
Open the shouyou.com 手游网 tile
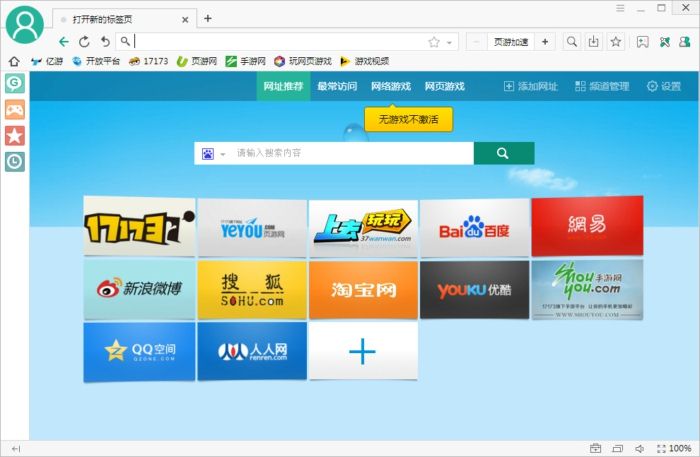pos(587,290)
